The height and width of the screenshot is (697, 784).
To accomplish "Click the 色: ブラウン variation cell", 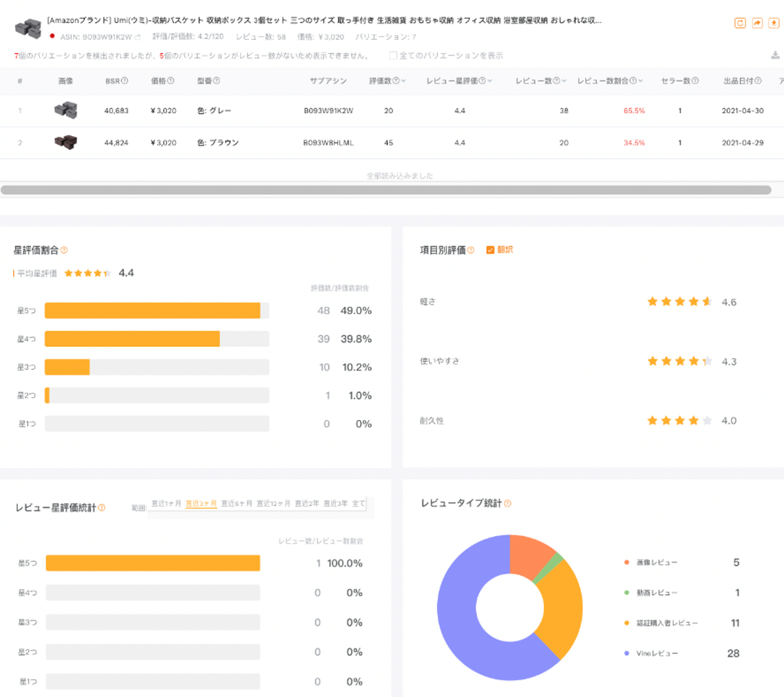I will [218, 143].
